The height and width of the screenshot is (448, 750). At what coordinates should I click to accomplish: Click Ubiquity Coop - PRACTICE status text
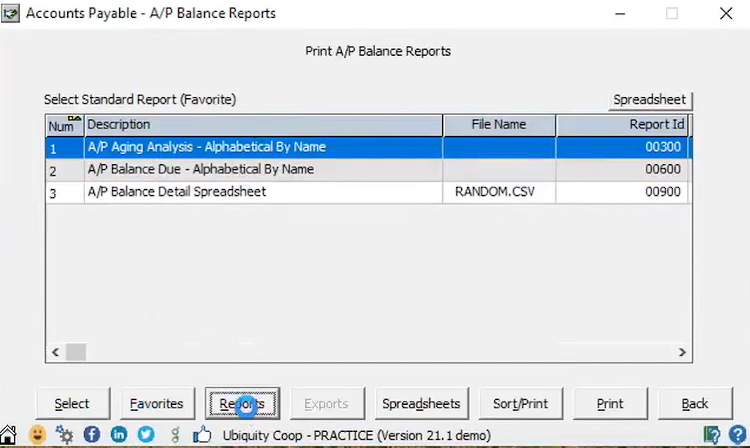[x=357, y=435]
